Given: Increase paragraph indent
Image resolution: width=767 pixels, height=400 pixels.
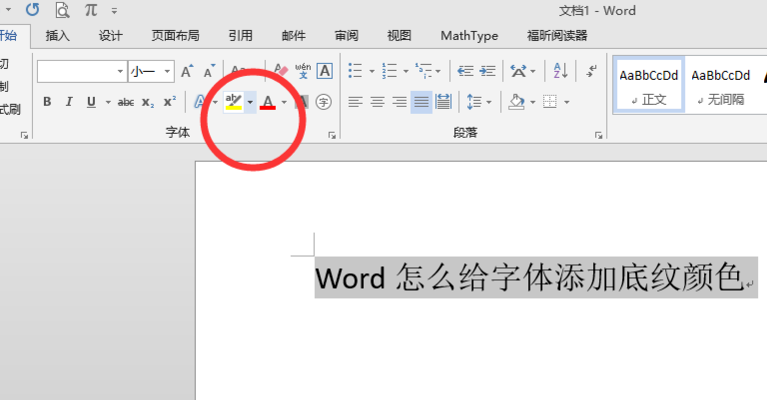Looking at the screenshot, I should pos(487,71).
